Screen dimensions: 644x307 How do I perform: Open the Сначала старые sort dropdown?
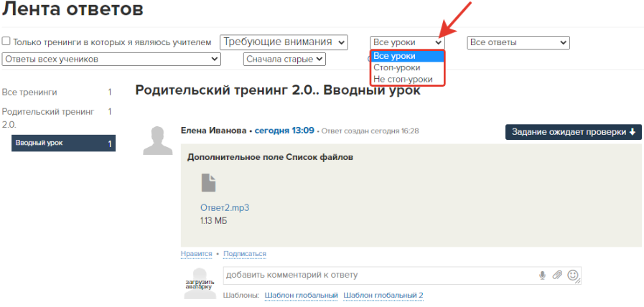point(284,59)
